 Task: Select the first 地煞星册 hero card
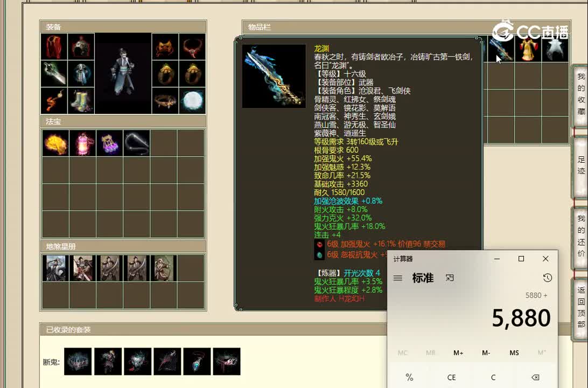[x=55, y=268]
